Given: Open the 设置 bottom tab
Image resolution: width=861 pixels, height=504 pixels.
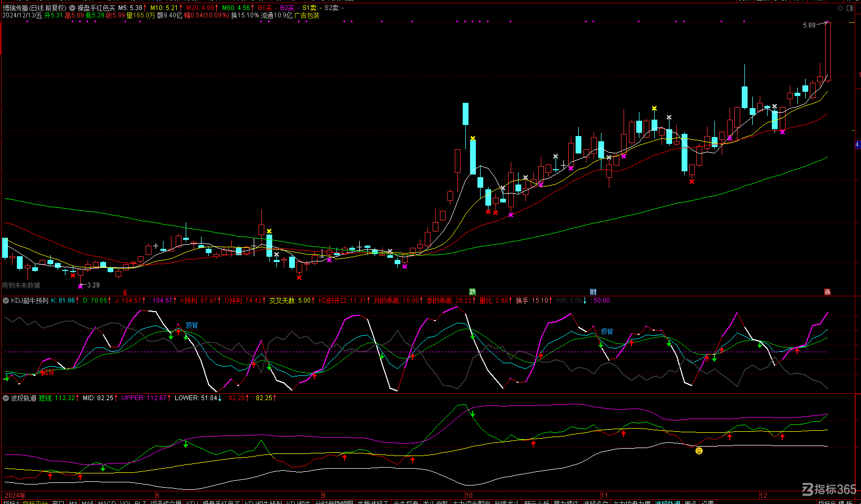Looking at the screenshot, I should [707, 502].
